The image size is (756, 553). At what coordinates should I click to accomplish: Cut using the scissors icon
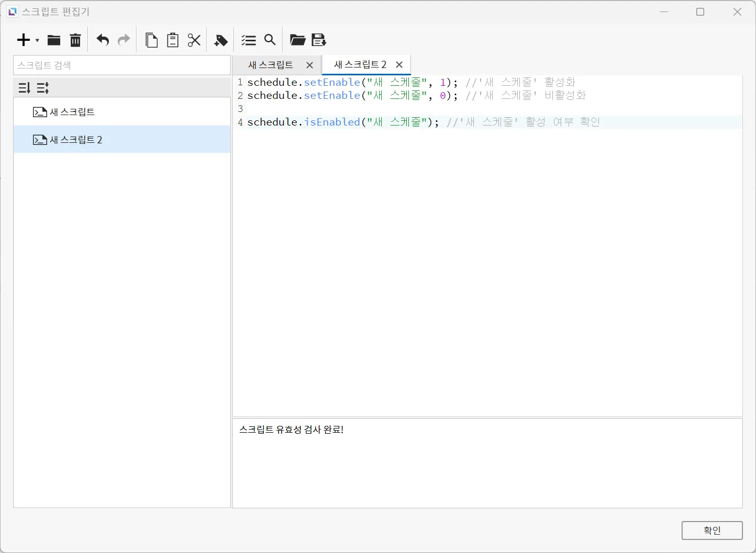pyautogui.click(x=194, y=40)
